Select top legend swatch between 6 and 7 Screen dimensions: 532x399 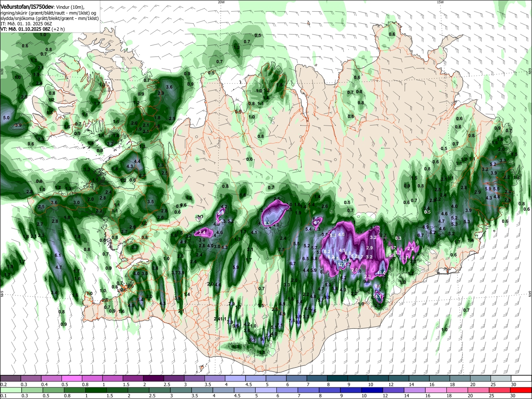tap(297, 378)
